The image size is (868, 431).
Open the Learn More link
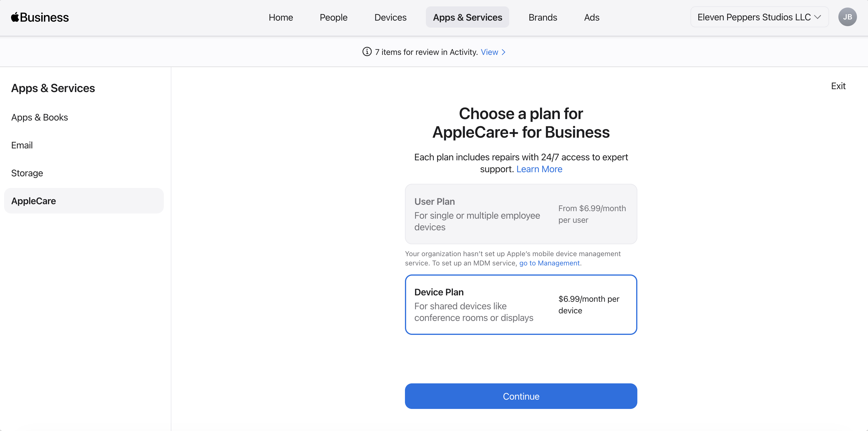click(539, 169)
